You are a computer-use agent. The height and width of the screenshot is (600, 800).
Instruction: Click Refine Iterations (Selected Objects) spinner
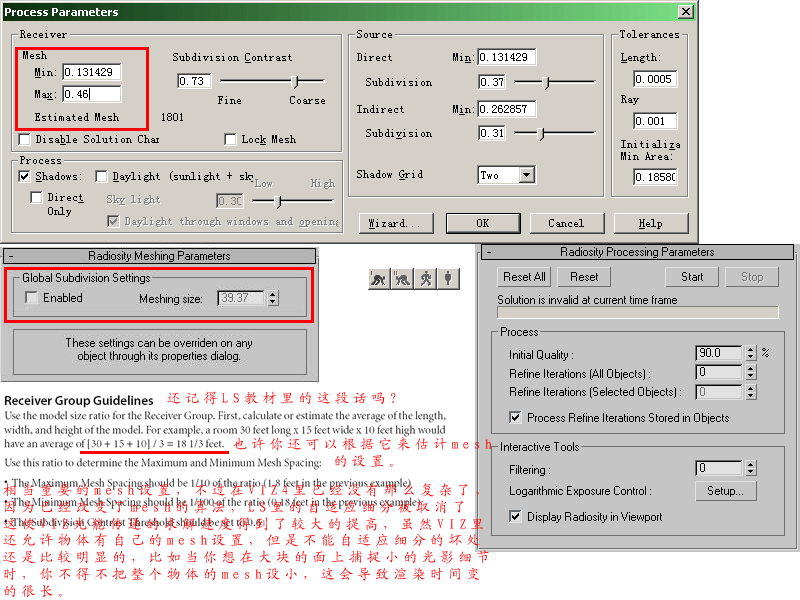[751, 392]
